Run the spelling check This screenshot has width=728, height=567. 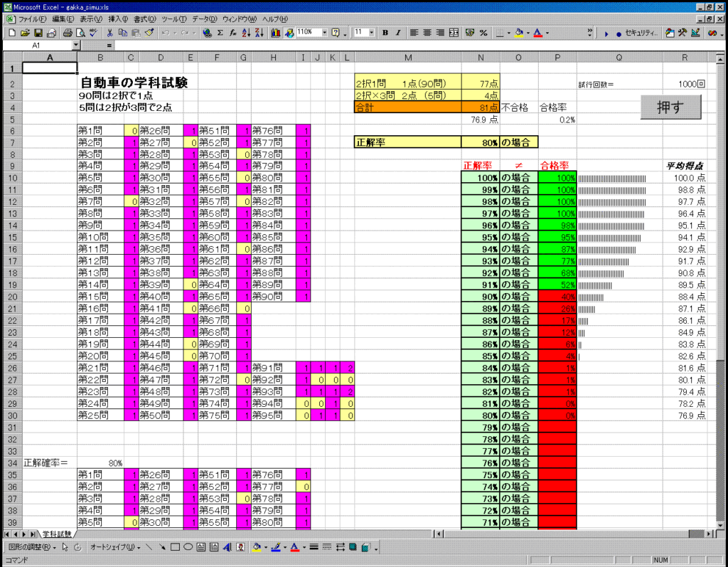click(x=93, y=33)
